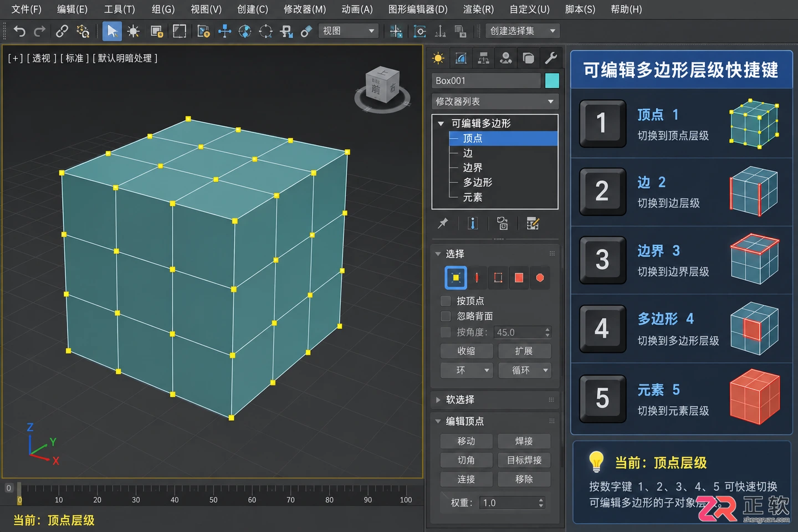Click the Pin Stack icon

click(443, 223)
